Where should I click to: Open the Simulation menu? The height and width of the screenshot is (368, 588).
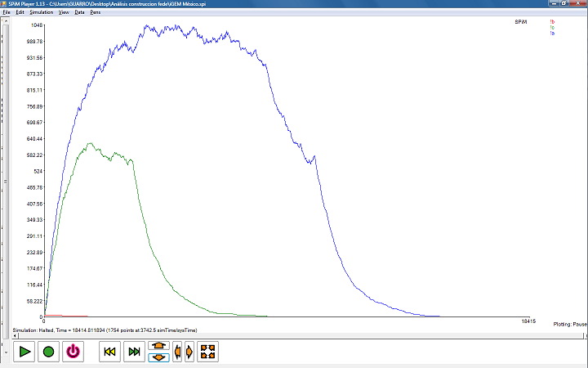point(41,13)
